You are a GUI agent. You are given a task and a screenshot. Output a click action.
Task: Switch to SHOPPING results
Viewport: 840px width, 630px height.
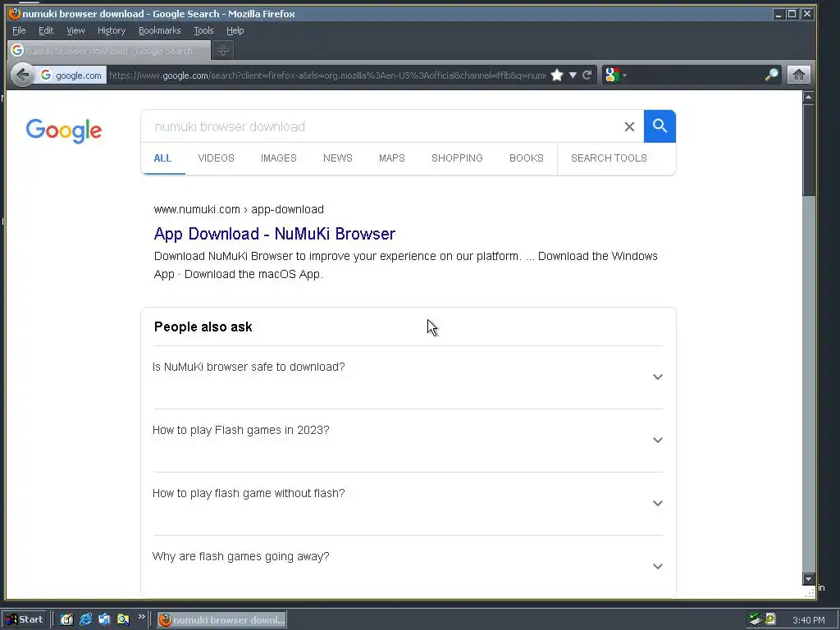457,158
